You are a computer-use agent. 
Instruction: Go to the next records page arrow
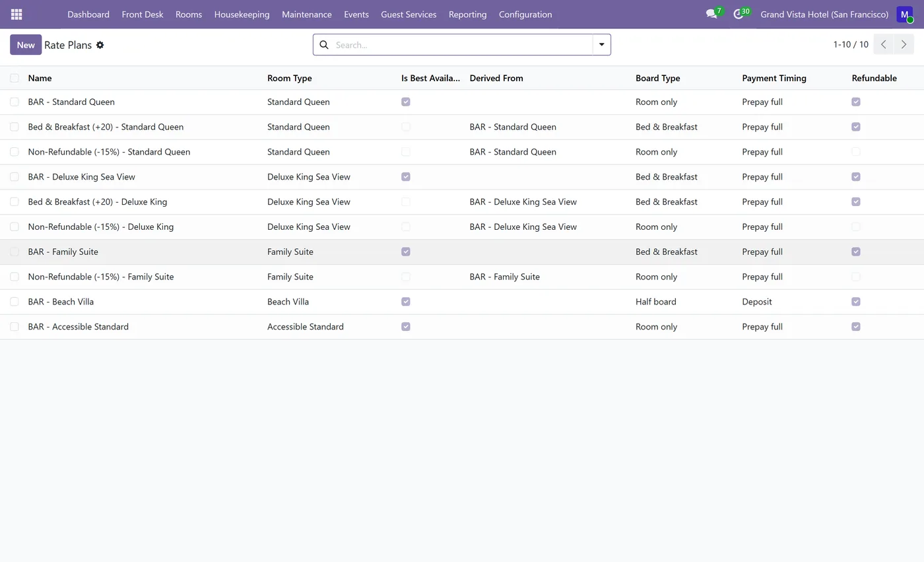[x=904, y=44]
